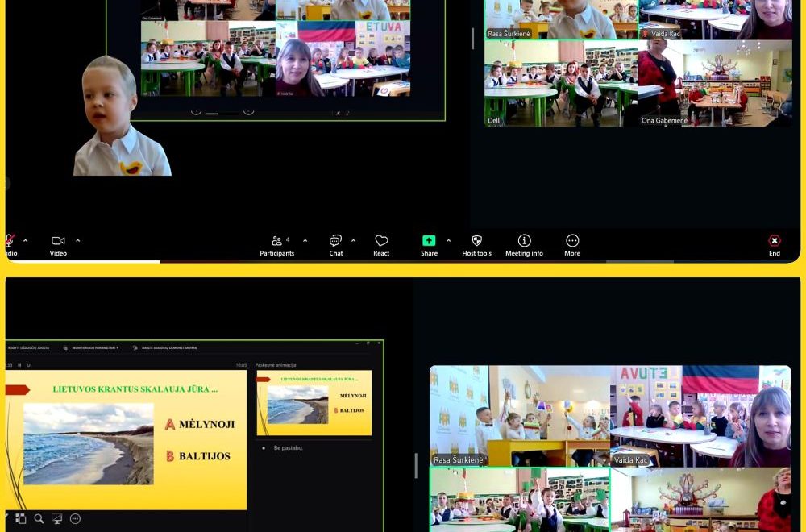Click the '10:05' clock in presenter view

[241, 365]
